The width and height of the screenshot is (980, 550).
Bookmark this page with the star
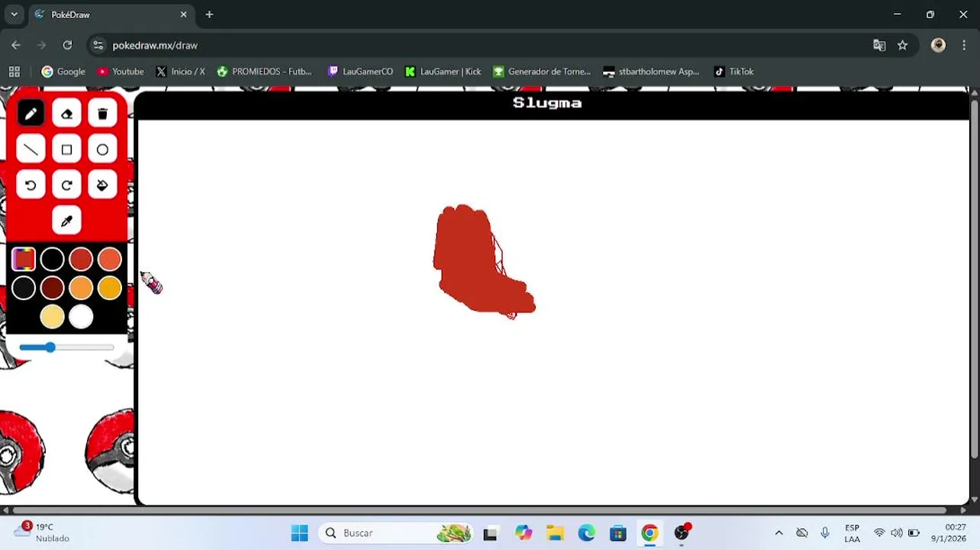(x=903, y=45)
